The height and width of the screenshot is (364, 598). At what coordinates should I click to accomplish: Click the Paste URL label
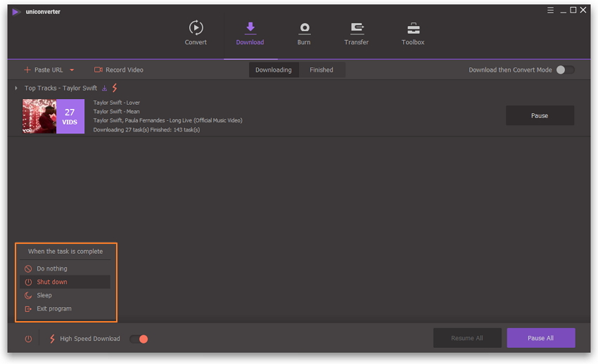point(49,70)
